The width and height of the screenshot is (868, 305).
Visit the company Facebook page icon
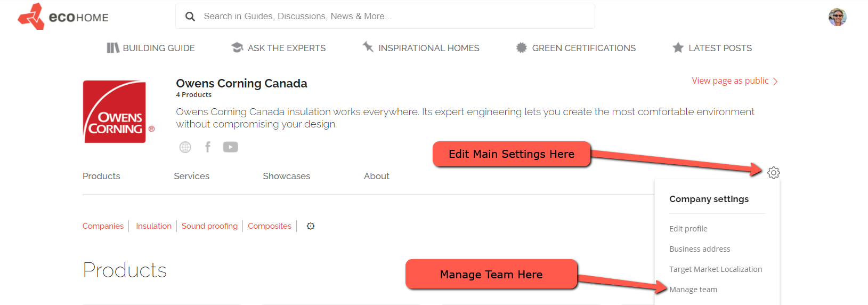(208, 147)
